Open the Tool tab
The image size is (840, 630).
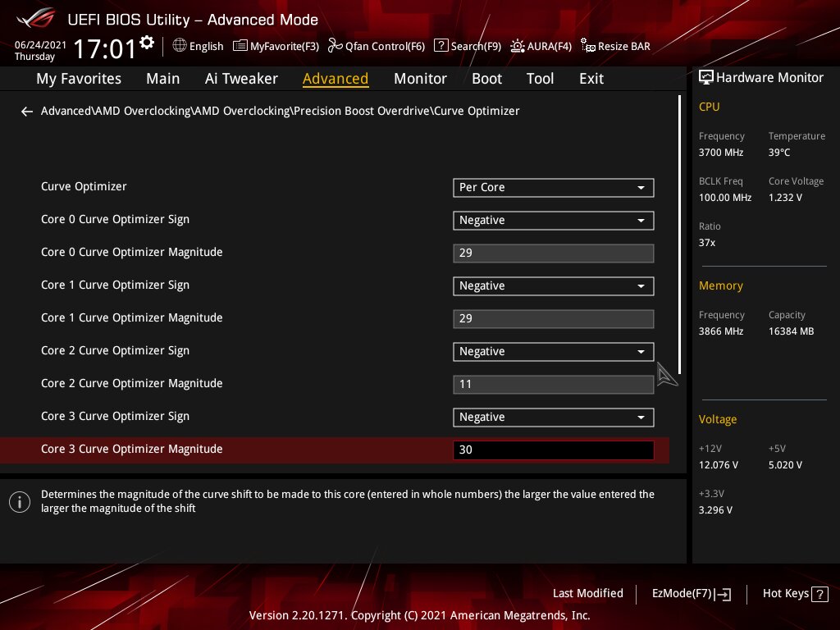[540, 79]
